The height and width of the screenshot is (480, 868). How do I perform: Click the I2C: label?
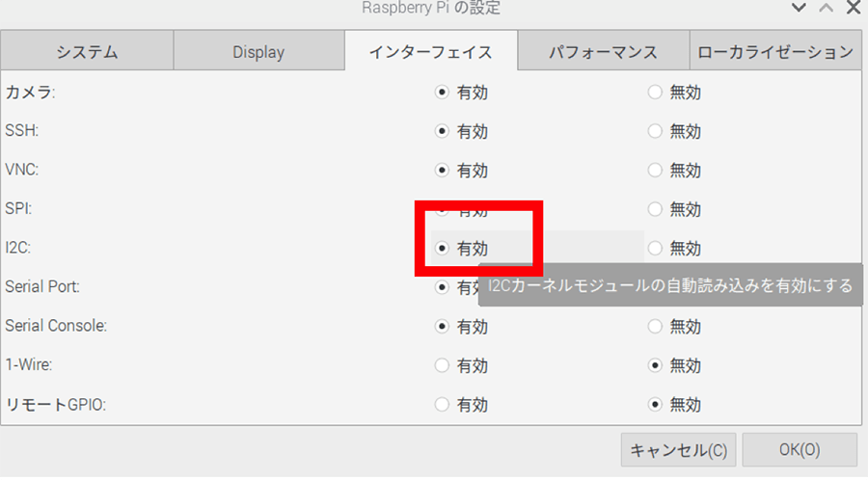coord(17,248)
